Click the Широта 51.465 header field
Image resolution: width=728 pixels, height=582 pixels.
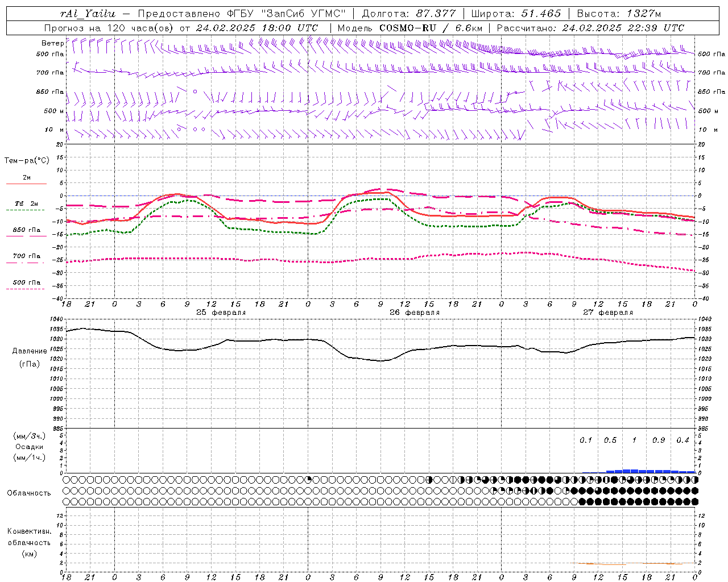(516, 14)
